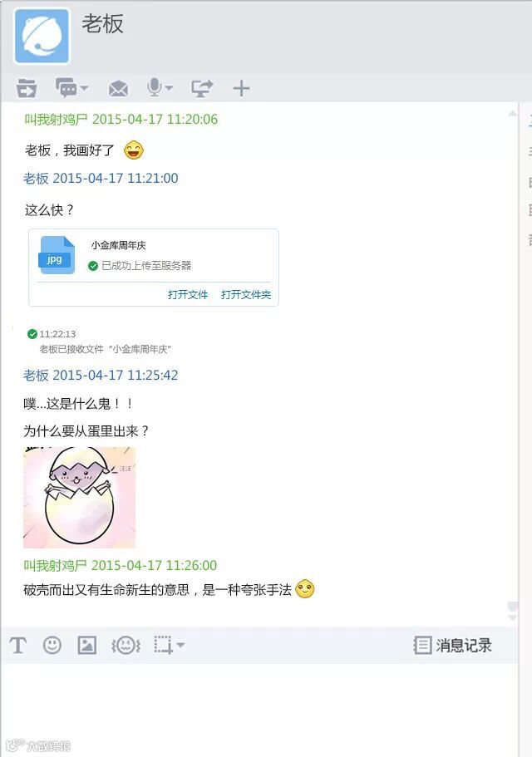Open font settings with T icon
The width and height of the screenshot is (532, 757).
click(17, 645)
